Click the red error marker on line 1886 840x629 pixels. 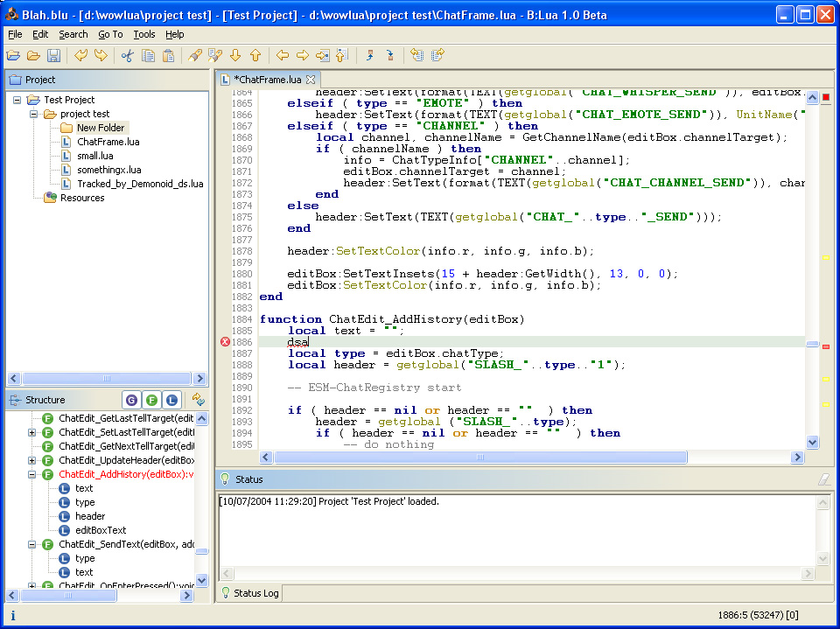(x=225, y=342)
